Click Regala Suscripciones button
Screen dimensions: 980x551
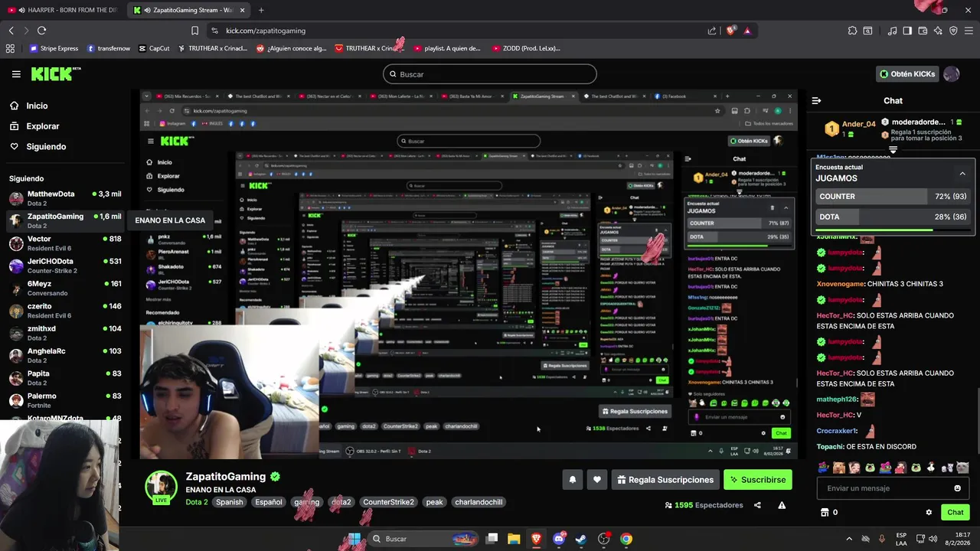click(665, 480)
